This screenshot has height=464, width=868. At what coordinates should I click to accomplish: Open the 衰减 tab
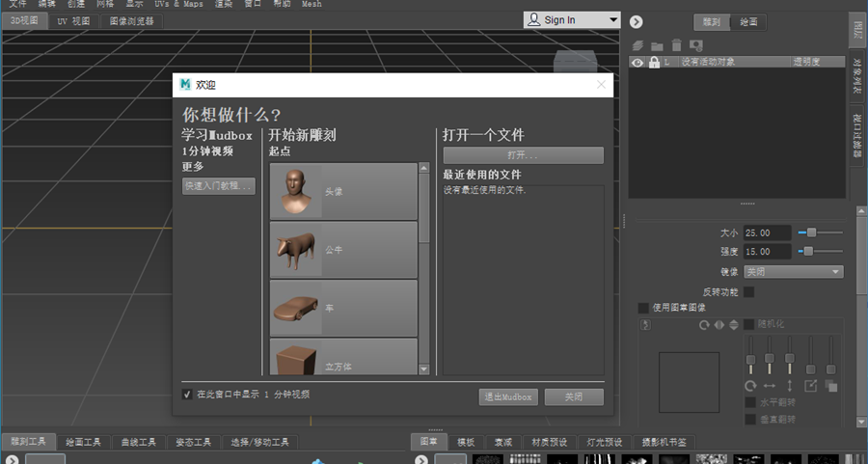[502, 443]
